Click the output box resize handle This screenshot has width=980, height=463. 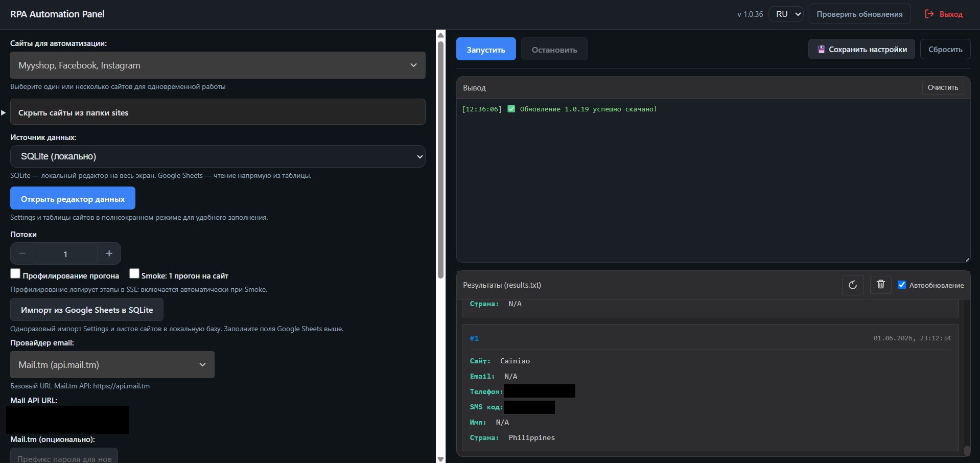click(967, 260)
